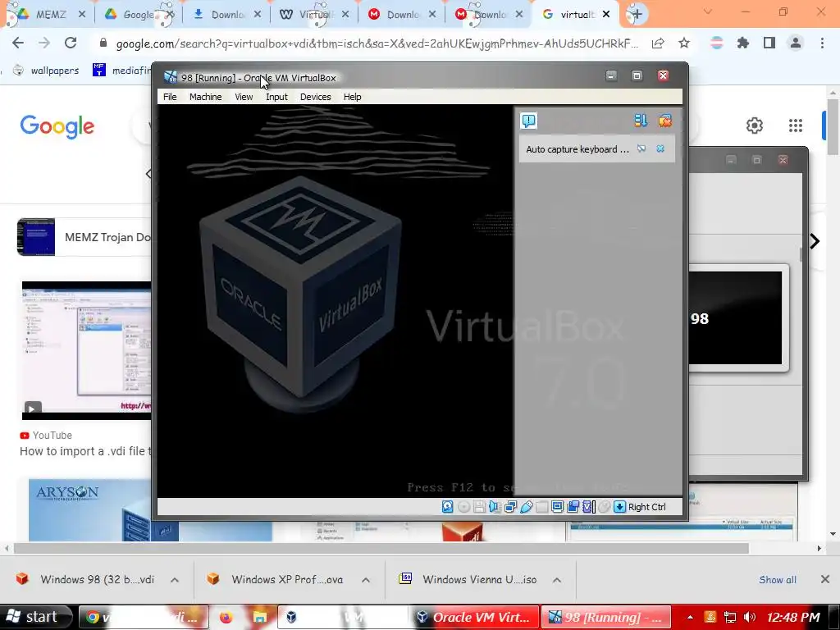Open the recording status indicator
Image resolution: width=840 pixels, height=630 pixels.
[x=573, y=507]
